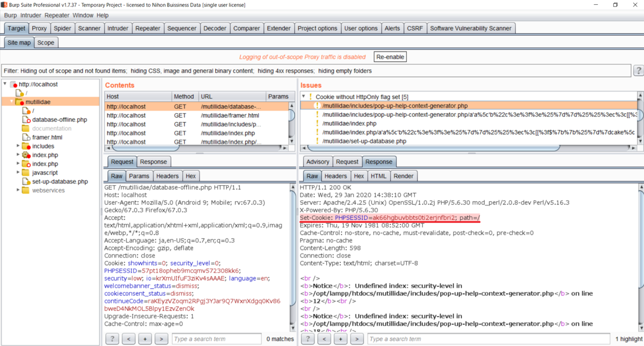
Task: Click the javascript folder icon in tree
Action: pyautogui.click(x=26, y=173)
